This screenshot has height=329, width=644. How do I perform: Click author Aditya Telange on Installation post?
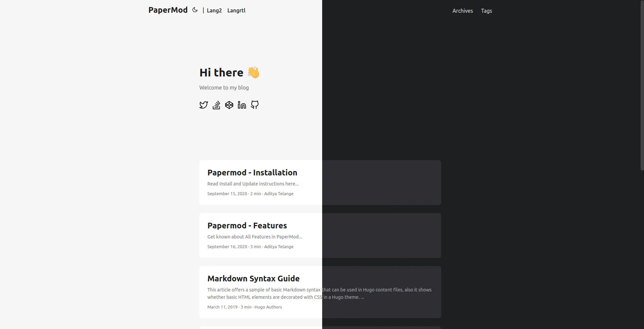pos(278,194)
